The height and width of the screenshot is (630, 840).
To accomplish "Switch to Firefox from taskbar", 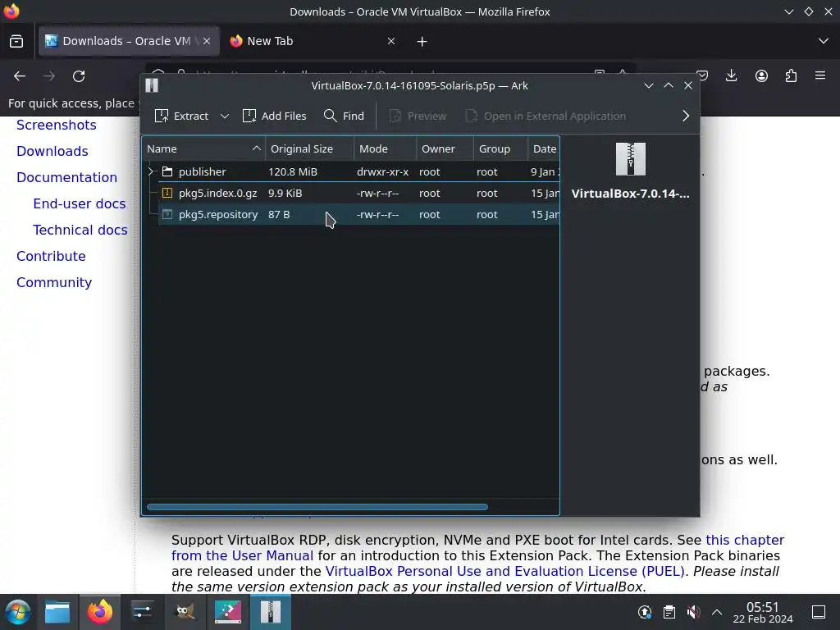I will point(99,612).
